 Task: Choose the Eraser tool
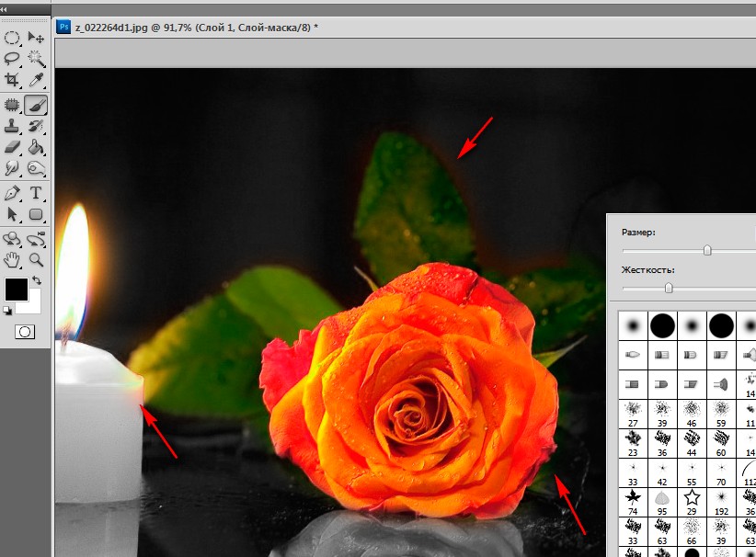[x=13, y=147]
